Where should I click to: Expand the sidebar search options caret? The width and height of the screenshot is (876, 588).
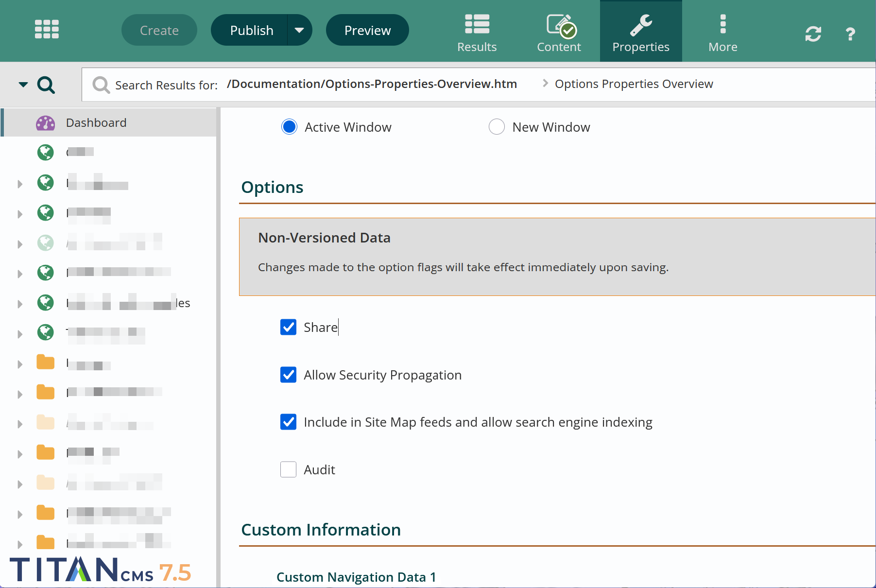tap(23, 85)
